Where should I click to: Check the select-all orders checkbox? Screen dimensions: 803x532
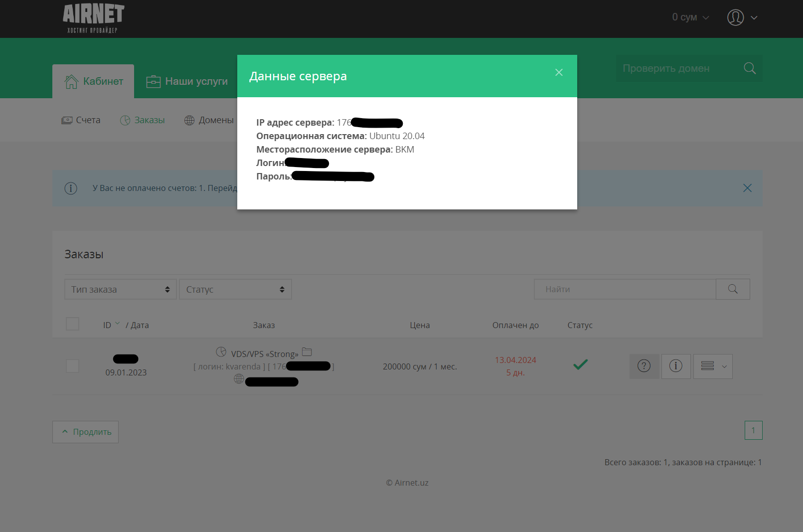(72, 324)
